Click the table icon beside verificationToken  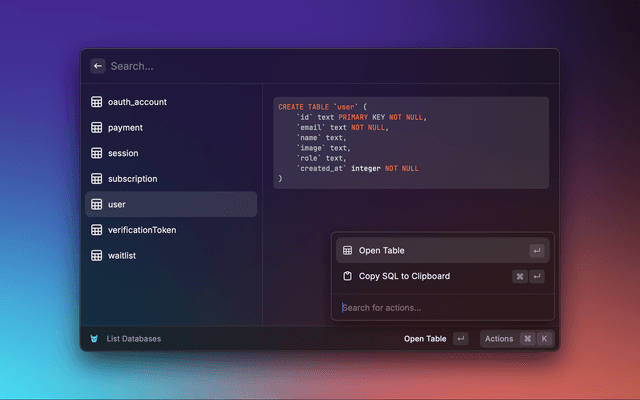click(97, 230)
